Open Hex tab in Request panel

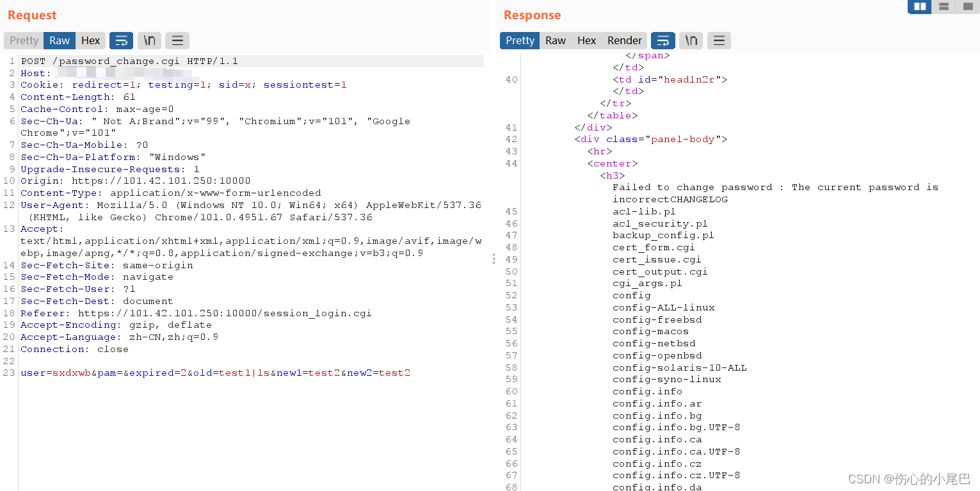coord(91,40)
